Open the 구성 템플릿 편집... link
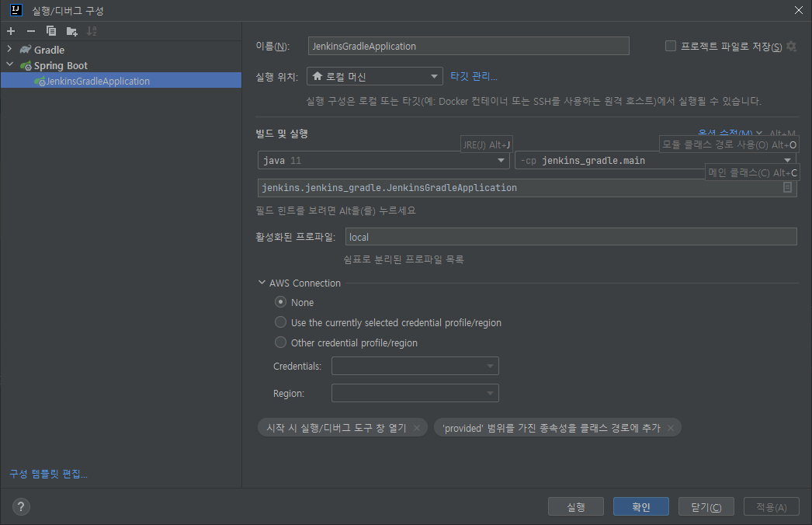 [x=49, y=474]
